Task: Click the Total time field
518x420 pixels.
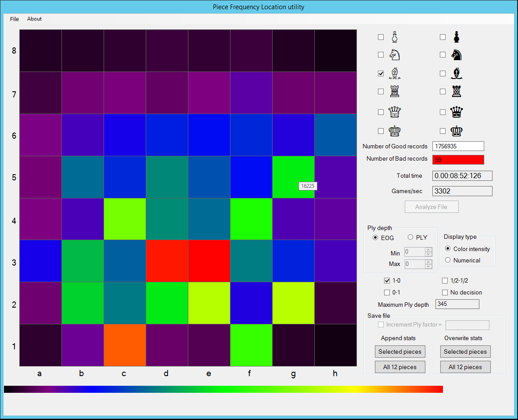Action: point(462,176)
